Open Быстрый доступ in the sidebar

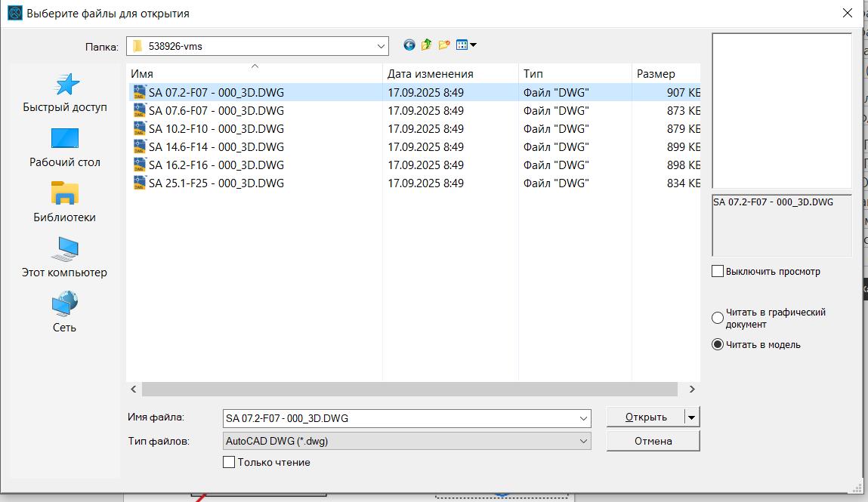[65, 93]
